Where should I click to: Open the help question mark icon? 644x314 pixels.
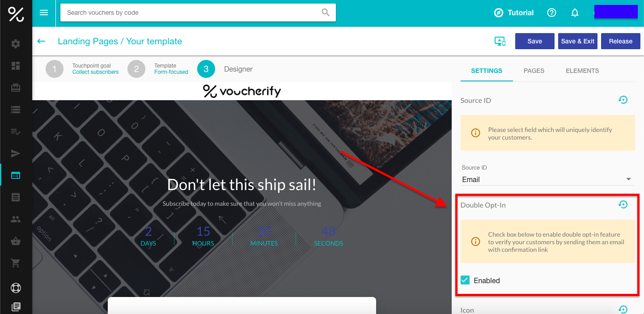point(551,13)
